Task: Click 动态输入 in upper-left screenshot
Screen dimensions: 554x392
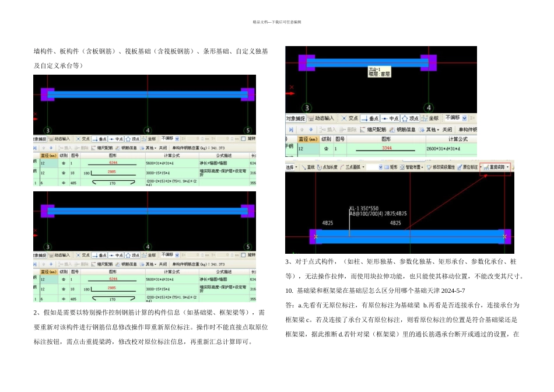Action: click(59, 139)
